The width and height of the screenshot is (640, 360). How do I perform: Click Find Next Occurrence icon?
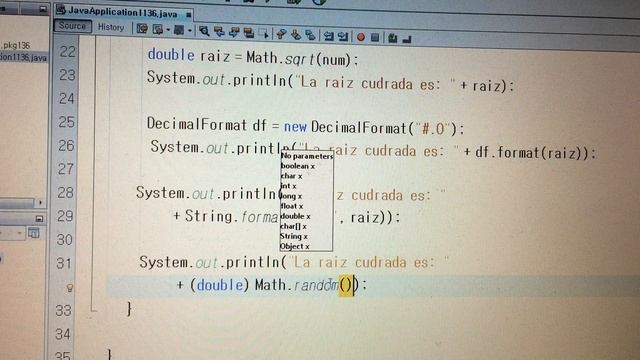[234, 32]
